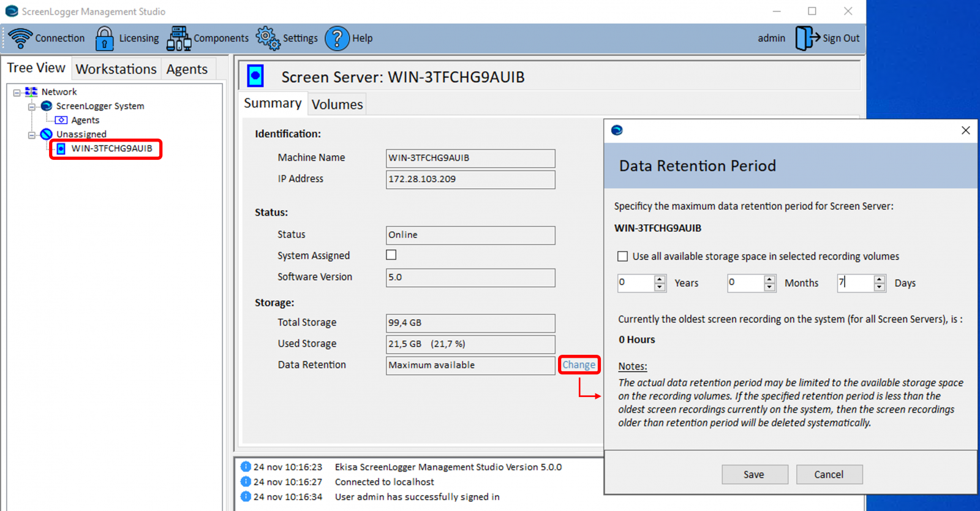Screen dimensions: 980x511
Task: Switch to the Volumes tab
Action: pos(337,104)
